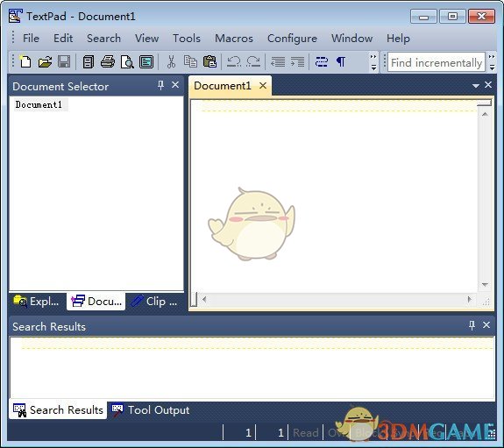Switch to the Tool Output tab

point(150,410)
